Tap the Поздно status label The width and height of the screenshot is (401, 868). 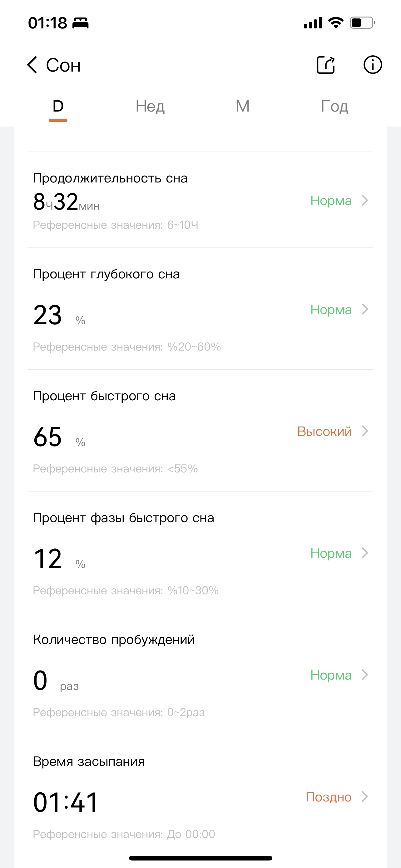tap(329, 797)
